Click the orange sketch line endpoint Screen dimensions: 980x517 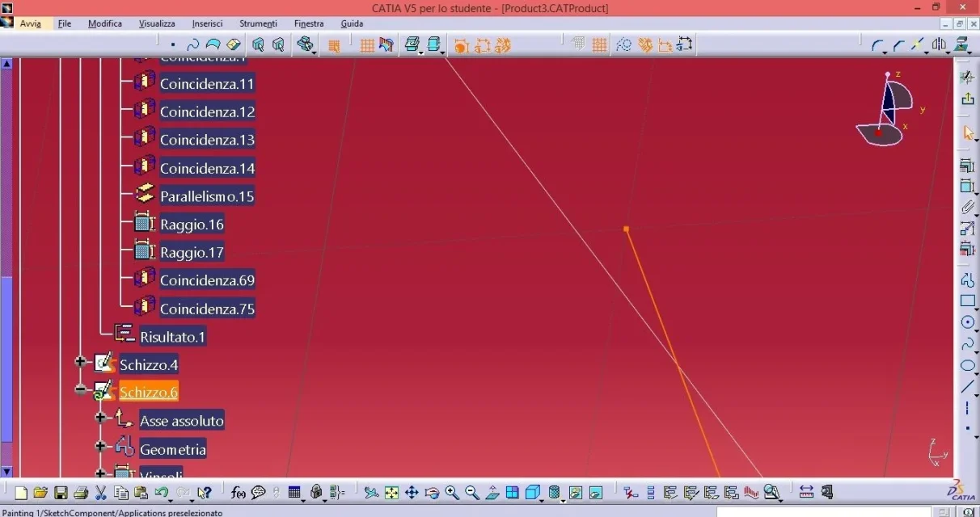[626, 229]
